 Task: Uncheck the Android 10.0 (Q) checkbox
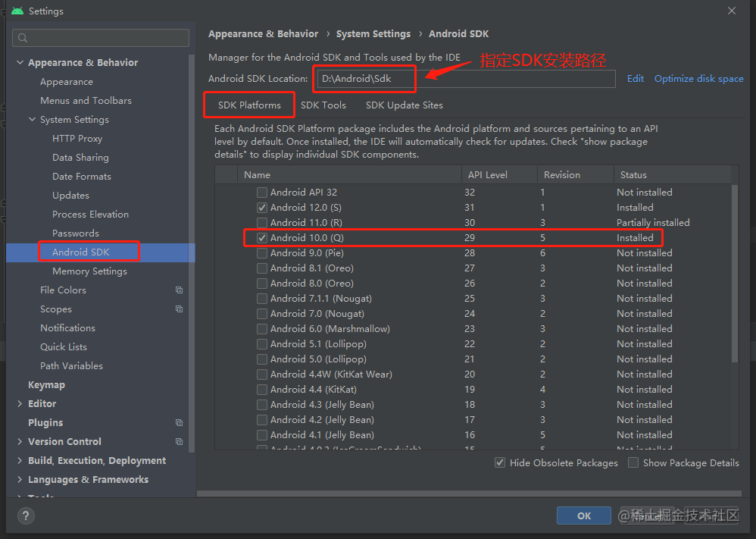click(262, 238)
